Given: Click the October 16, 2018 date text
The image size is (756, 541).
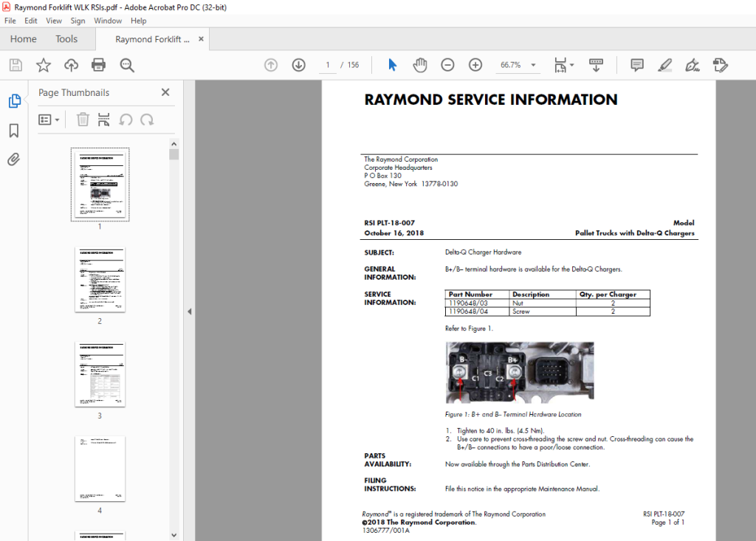Looking at the screenshot, I should tap(394, 233).
